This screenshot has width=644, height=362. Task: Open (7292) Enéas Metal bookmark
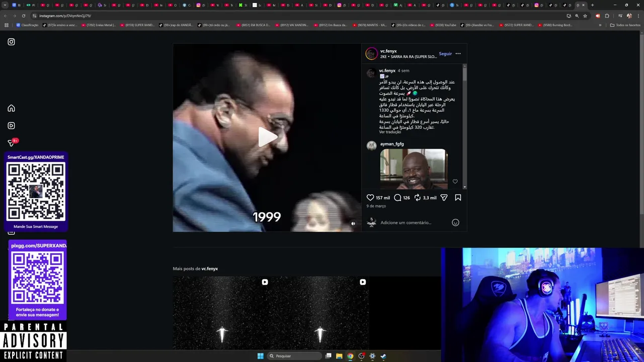[x=99, y=25]
